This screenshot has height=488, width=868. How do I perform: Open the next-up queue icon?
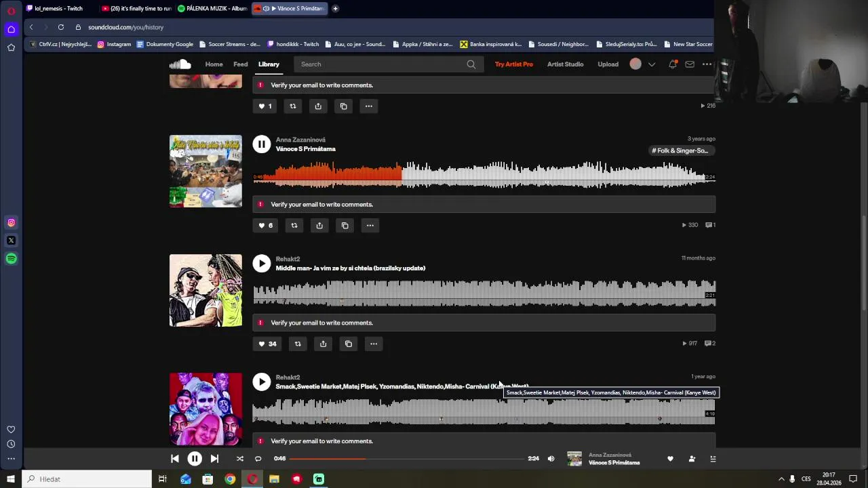coord(713,459)
